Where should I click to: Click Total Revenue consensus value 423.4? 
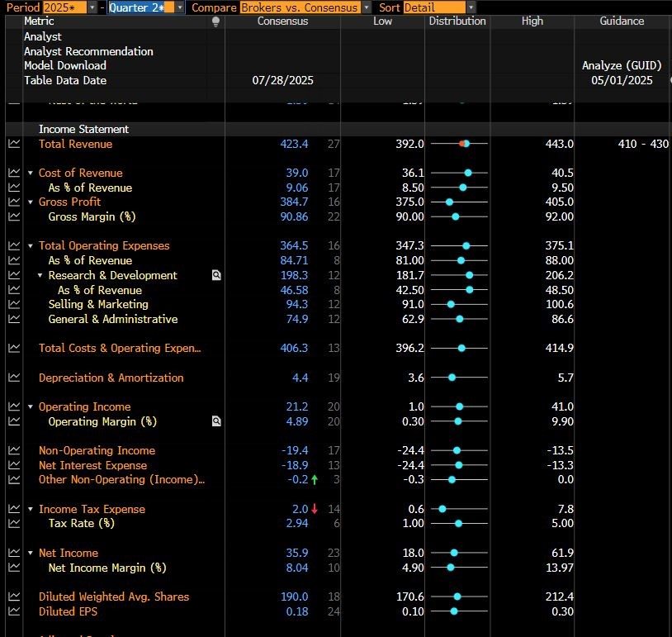[294, 144]
